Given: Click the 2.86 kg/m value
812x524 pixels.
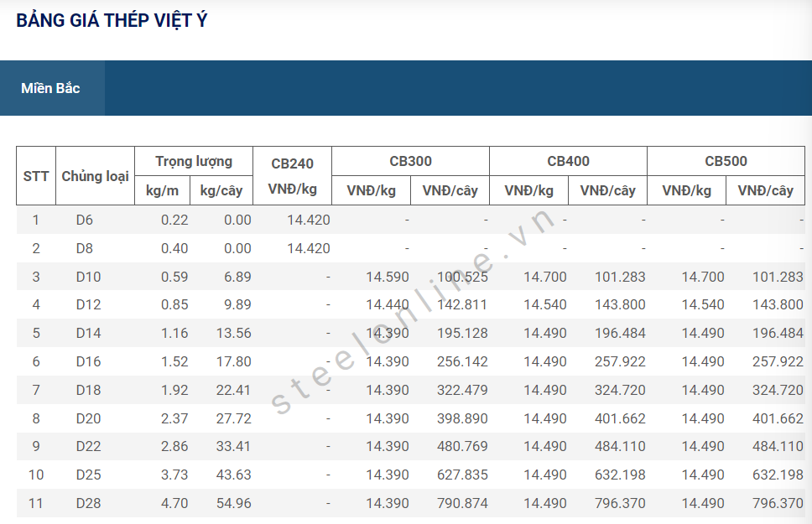Looking at the screenshot, I should point(174,446).
